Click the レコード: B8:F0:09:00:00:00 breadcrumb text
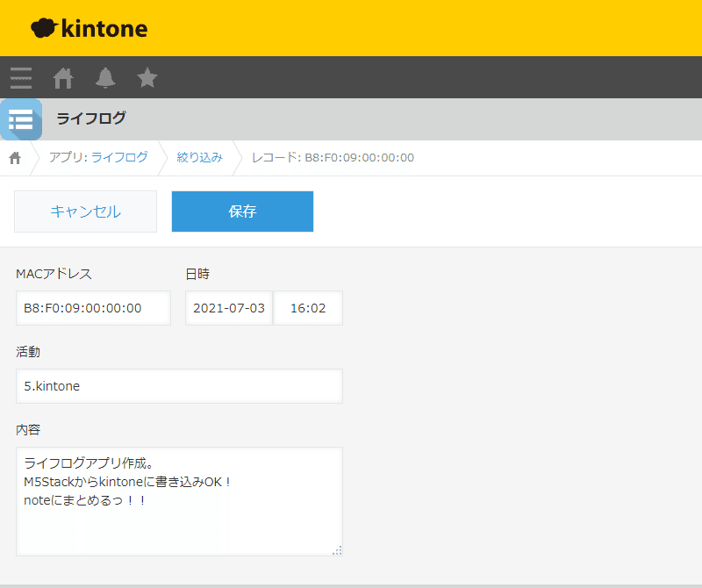 (x=333, y=157)
